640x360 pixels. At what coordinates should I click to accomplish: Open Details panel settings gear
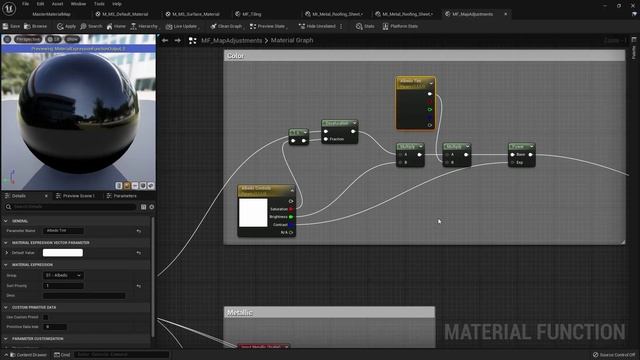coord(151,207)
